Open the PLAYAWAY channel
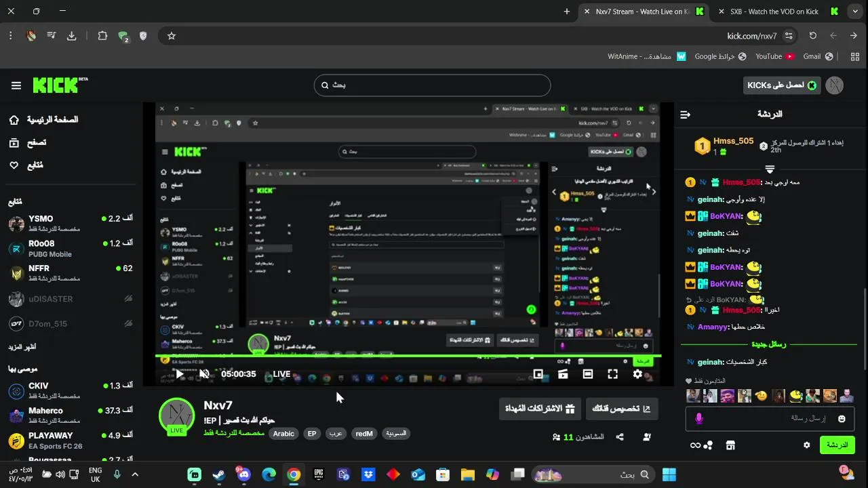Viewport: 868px width, 488px height. point(71,441)
